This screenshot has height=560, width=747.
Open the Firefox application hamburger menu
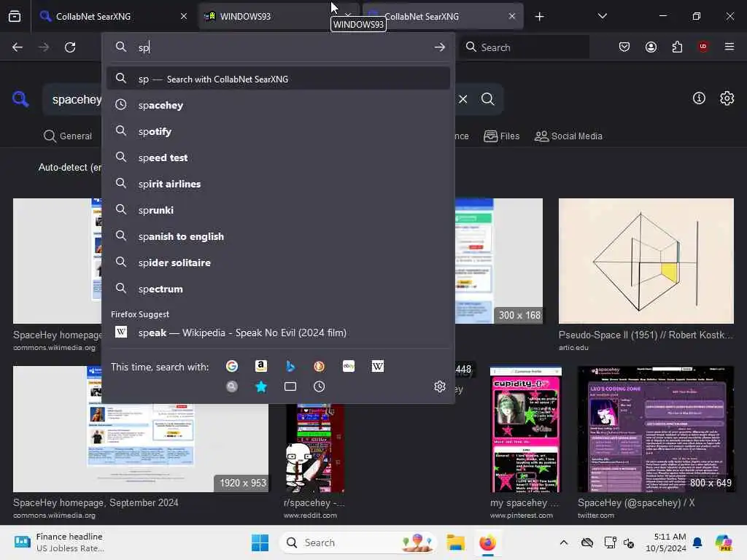click(x=729, y=47)
